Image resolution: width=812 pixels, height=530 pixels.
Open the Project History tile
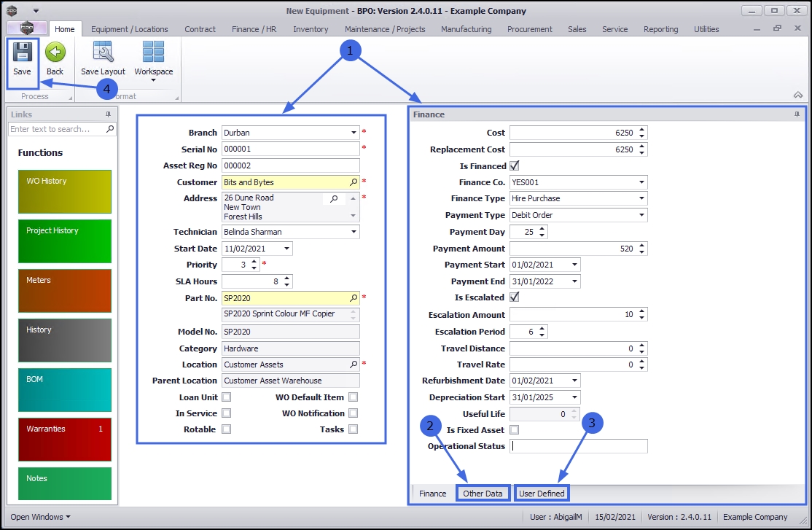[65, 241]
